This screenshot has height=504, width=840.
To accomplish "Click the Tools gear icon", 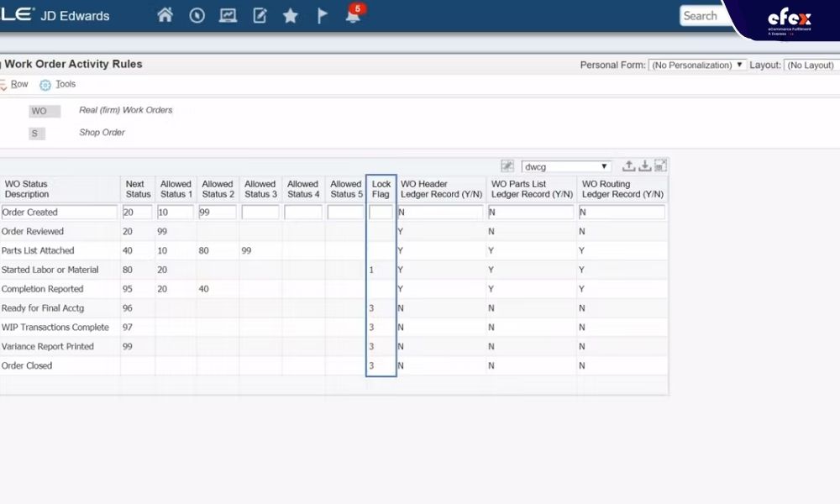I will tap(45, 85).
